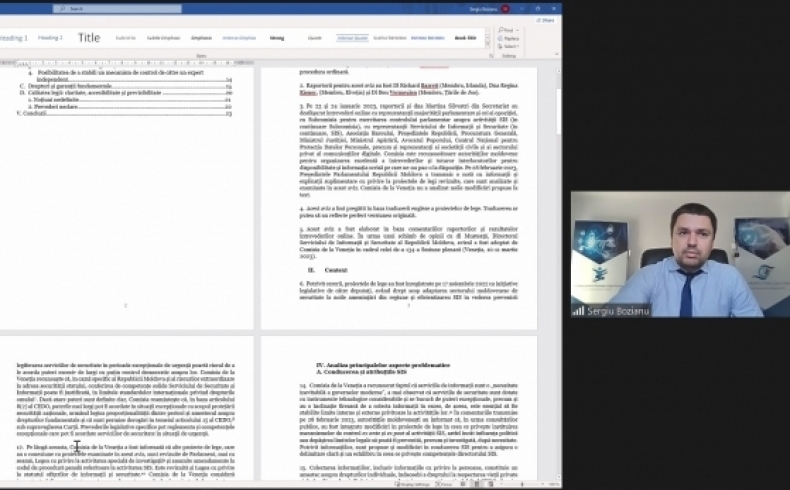
Task: Apply the Quote style
Action: click(x=314, y=38)
